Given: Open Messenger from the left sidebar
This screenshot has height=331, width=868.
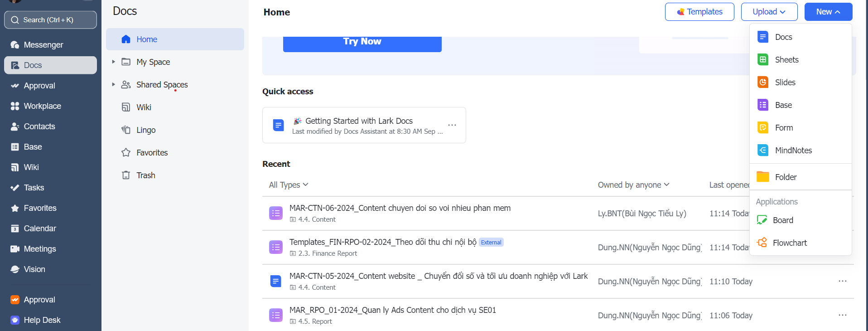Looking at the screenshot, I should (x=50, y=44).
